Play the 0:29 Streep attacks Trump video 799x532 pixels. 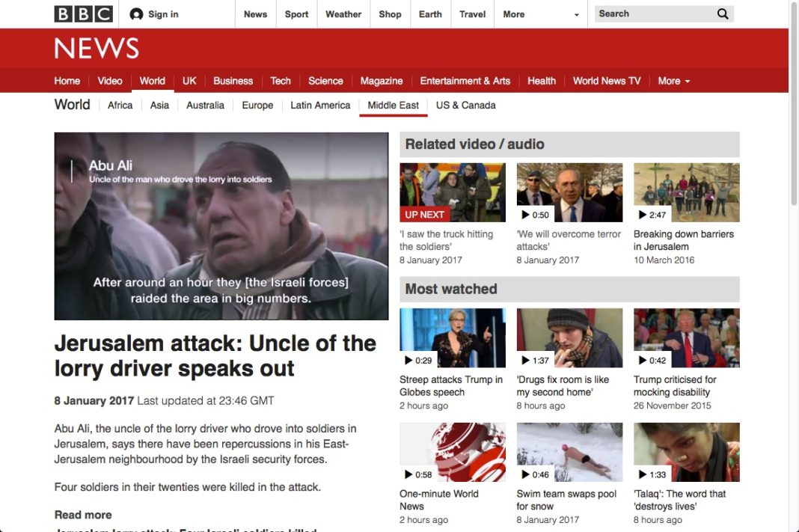pyautogui.click(x=453, y=338)
